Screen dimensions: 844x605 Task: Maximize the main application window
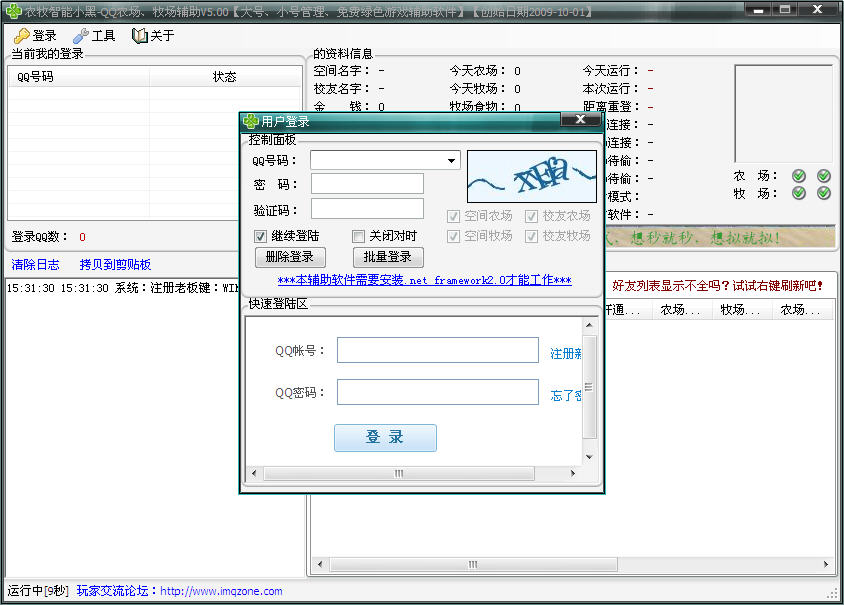point(785,10)
